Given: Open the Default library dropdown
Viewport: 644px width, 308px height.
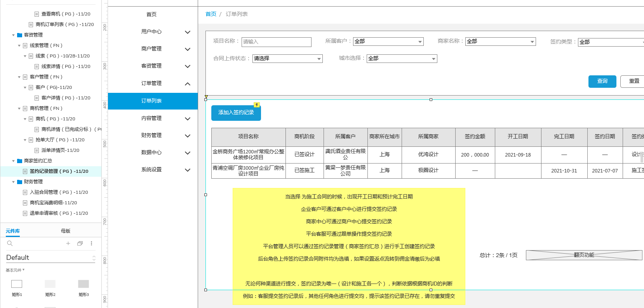Looking at the screenshot, I should pos(50,258).
